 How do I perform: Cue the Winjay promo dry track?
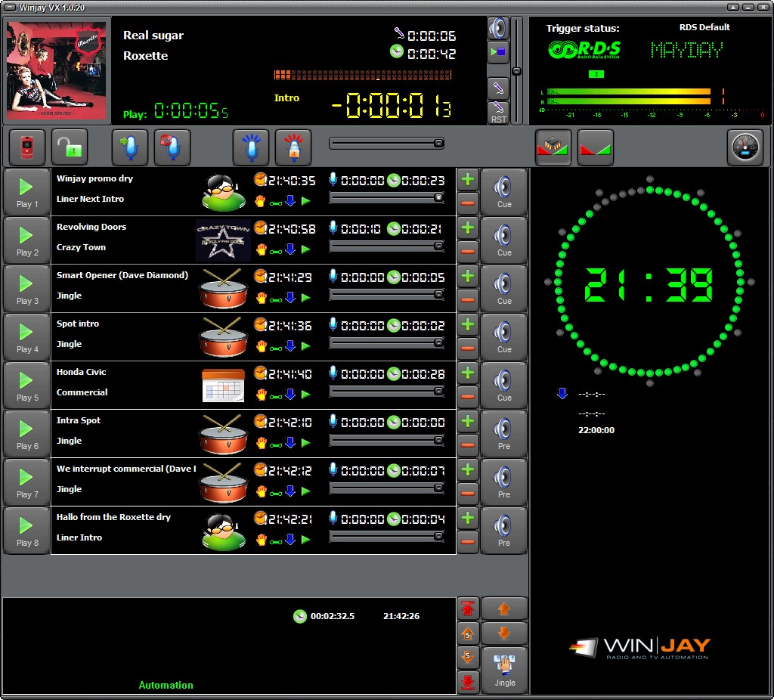click(503, 192)
